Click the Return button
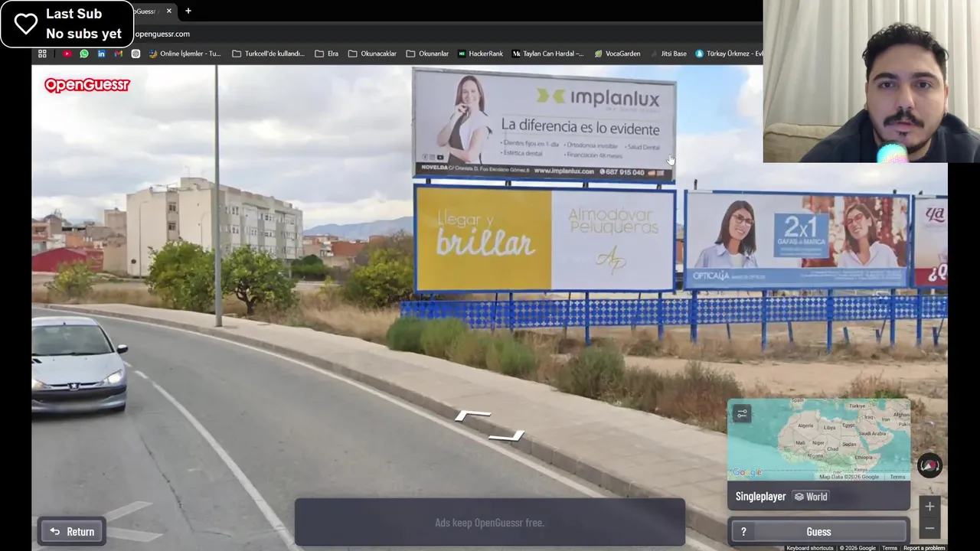This screenshot has height=551, width=980. (72, 532)
